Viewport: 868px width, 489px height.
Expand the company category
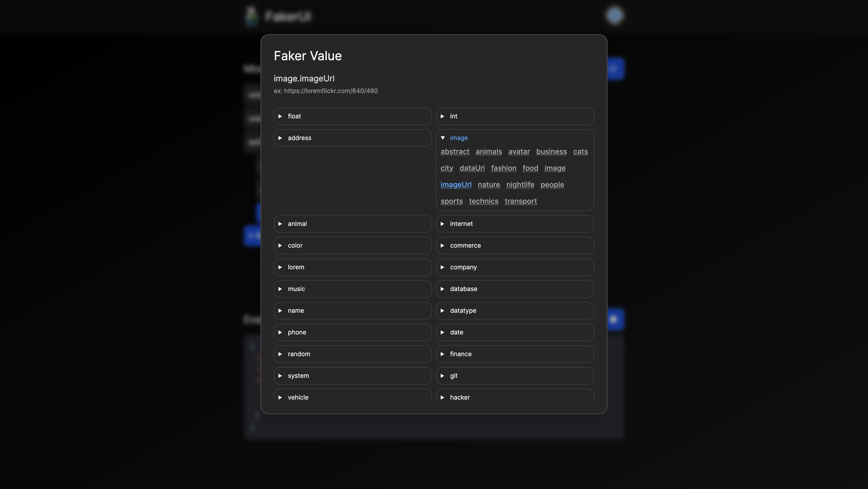click(515, 267)
